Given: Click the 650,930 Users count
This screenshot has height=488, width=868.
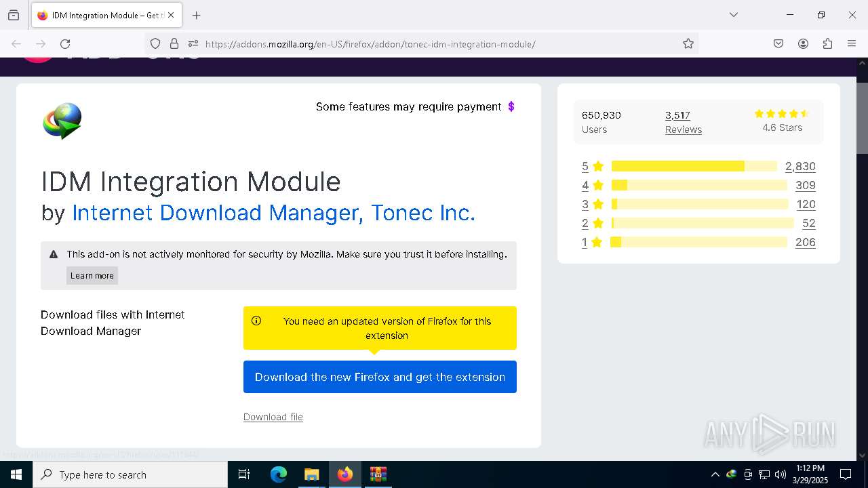Looking at the screenshot, I should pos(601,122).
